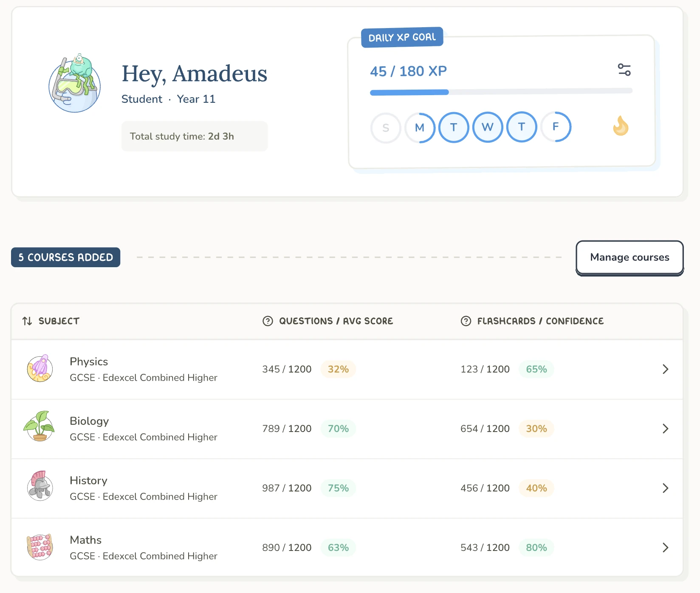This screenshot has width=700, height=593.
Task: Click Biology 70% average score badge
Action: click(x=338, y=429)
